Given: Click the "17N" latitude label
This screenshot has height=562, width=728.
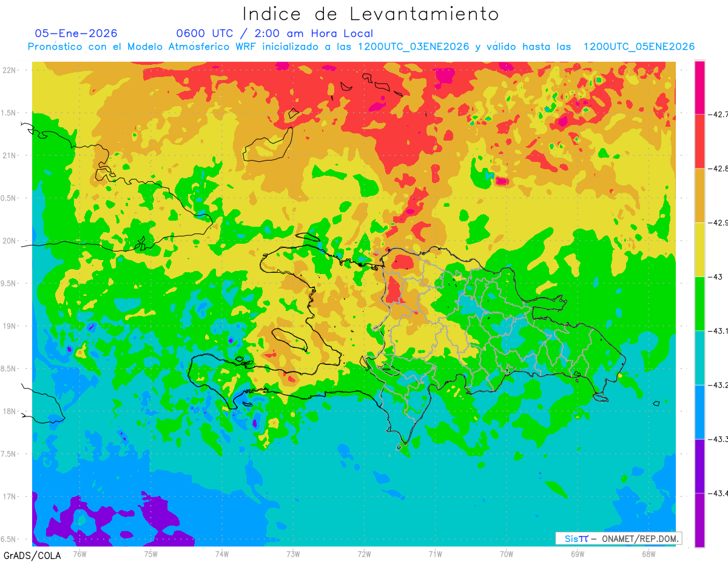Looking at the screenshot, I should point(10,497).
